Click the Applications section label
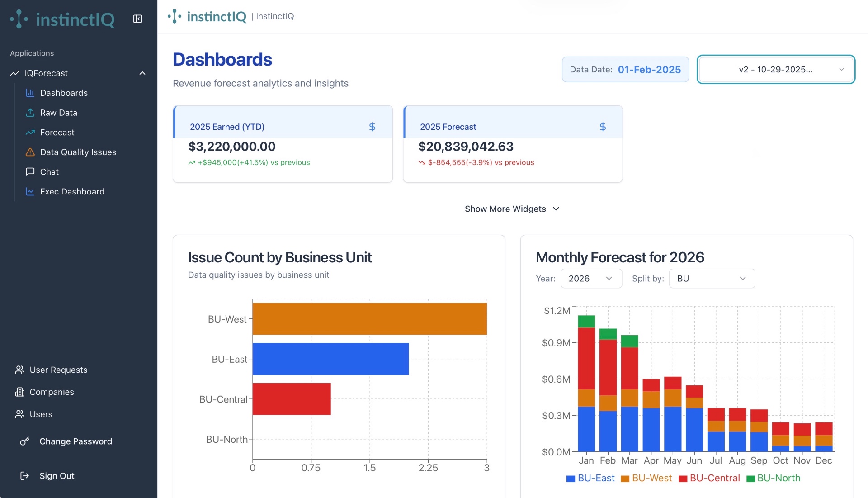 [32, 53]
